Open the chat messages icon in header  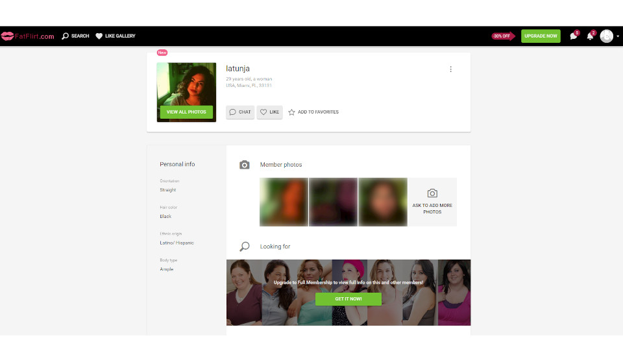tap(574, 36)
